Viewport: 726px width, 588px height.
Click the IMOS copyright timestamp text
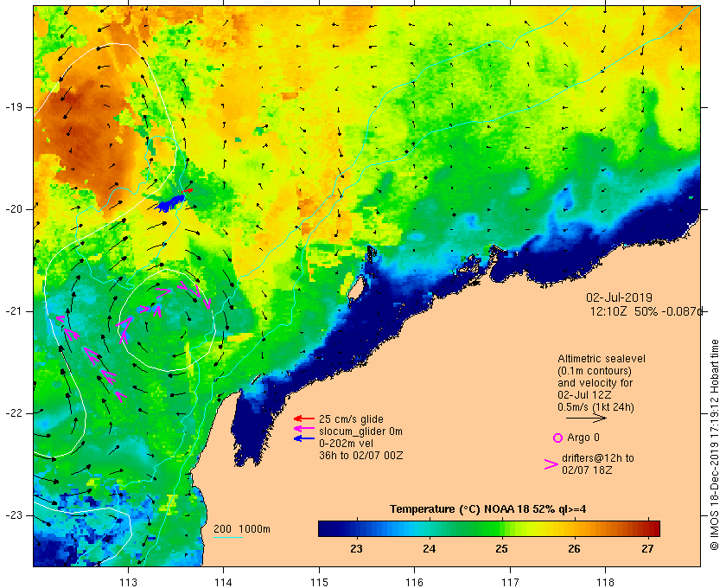pos(714,444)
